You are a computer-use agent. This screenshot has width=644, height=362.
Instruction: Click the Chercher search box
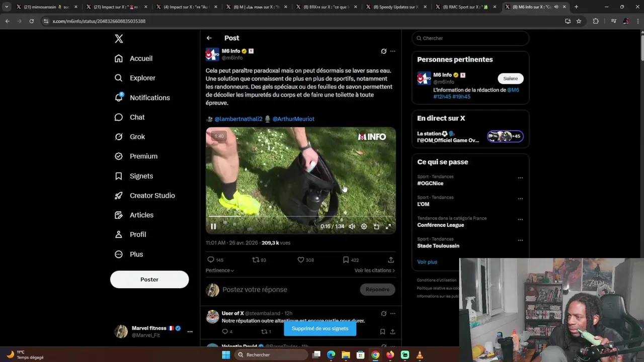470,38
